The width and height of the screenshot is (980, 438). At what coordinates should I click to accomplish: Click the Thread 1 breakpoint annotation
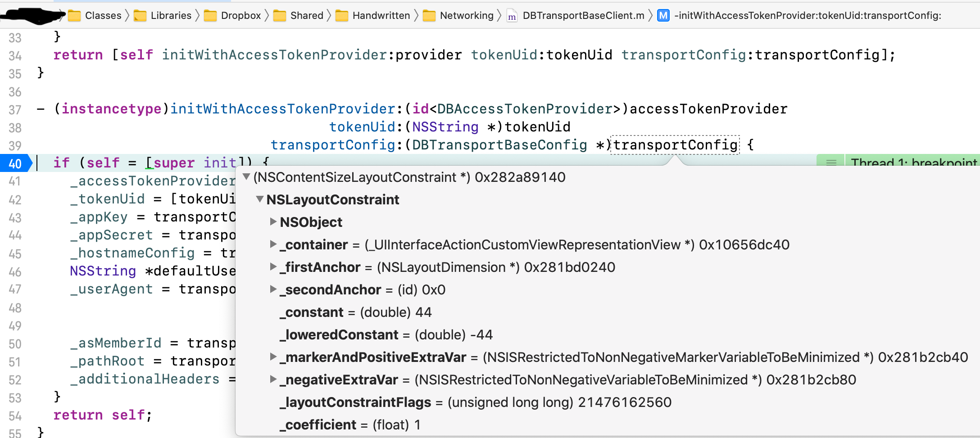click(913, 162)
